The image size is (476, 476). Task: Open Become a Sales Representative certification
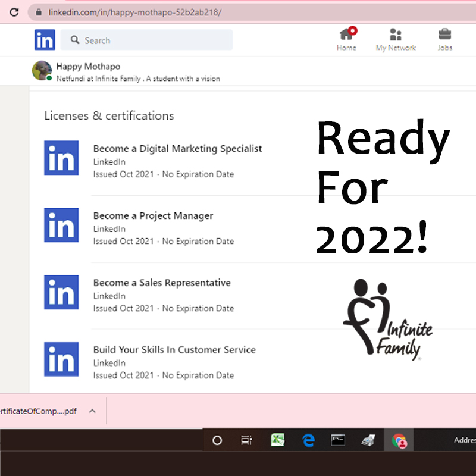pos(162,283)
